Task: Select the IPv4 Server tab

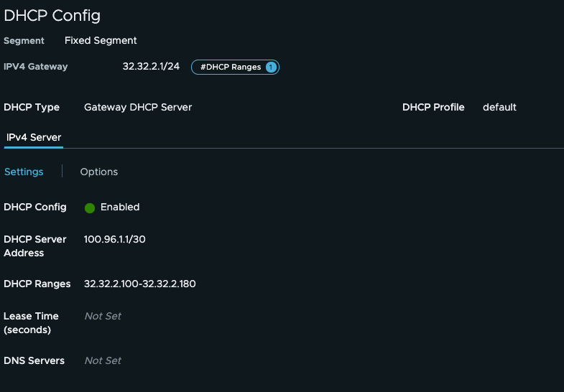Action: coord(34,138)
